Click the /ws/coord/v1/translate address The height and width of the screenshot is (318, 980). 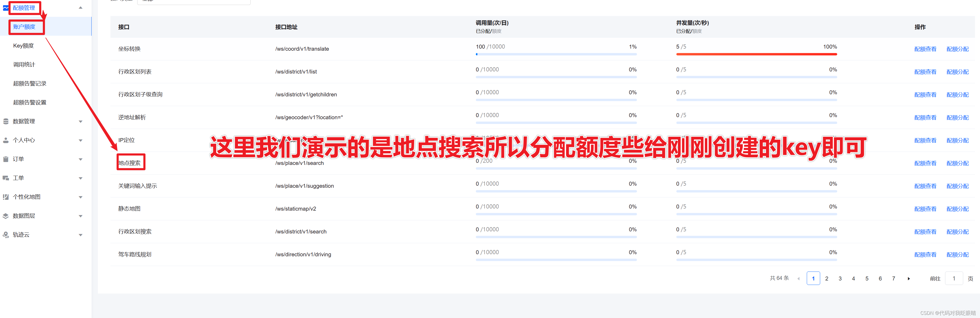302,49
